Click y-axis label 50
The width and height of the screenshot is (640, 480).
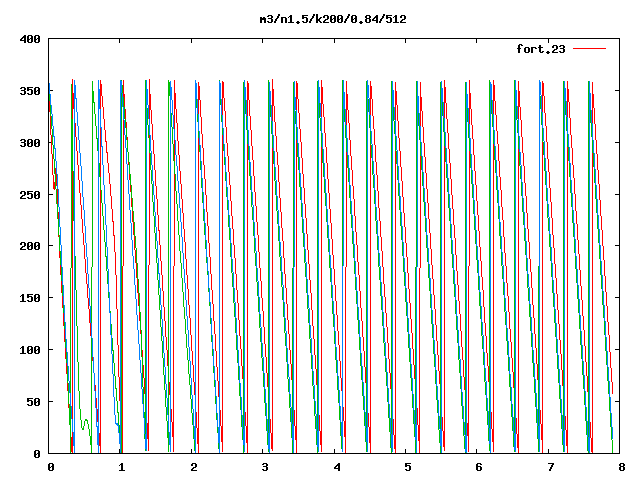33,402
